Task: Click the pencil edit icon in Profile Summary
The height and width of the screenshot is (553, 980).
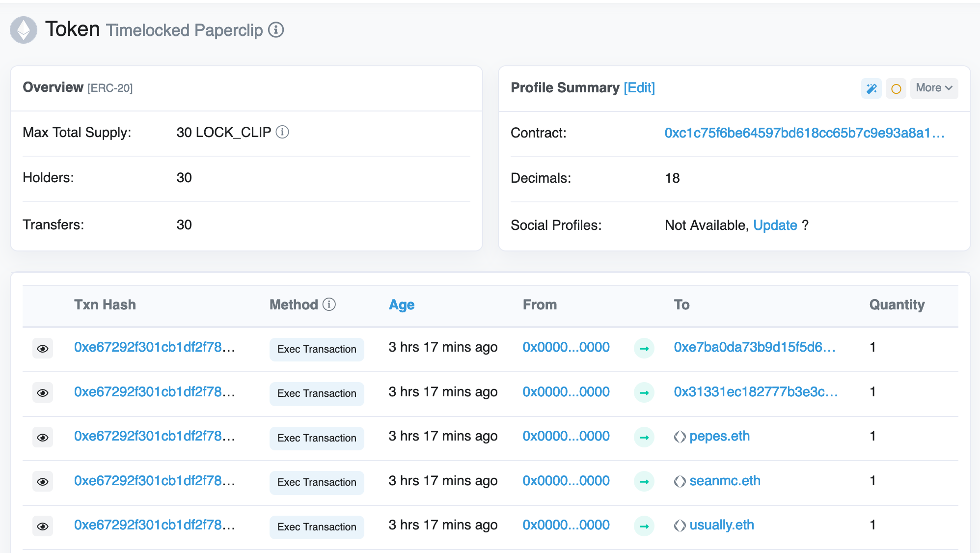Action: [871, 87]
